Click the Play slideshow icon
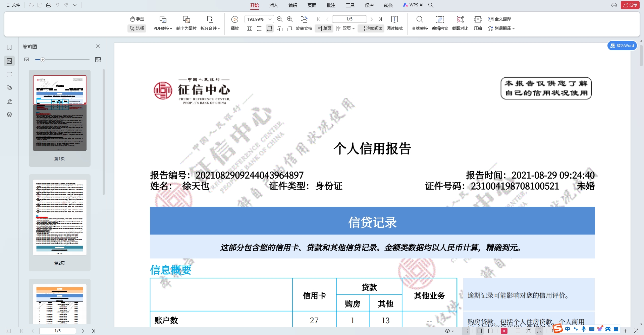644x335 pixels. click(x=235, y=20)
